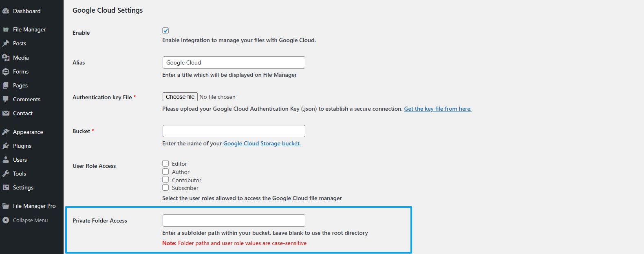Click the 'Private Folder Access' label
The image size is (644, 254).
100,221
